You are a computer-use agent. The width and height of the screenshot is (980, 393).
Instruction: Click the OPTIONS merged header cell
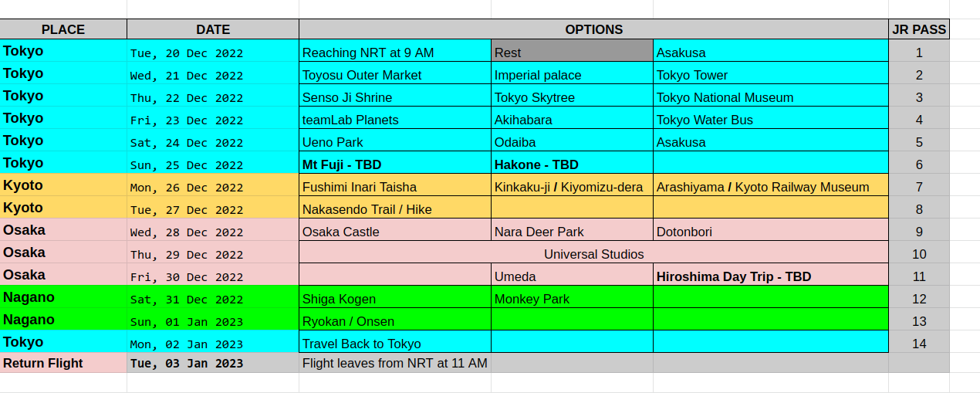[x=593, y=29]
